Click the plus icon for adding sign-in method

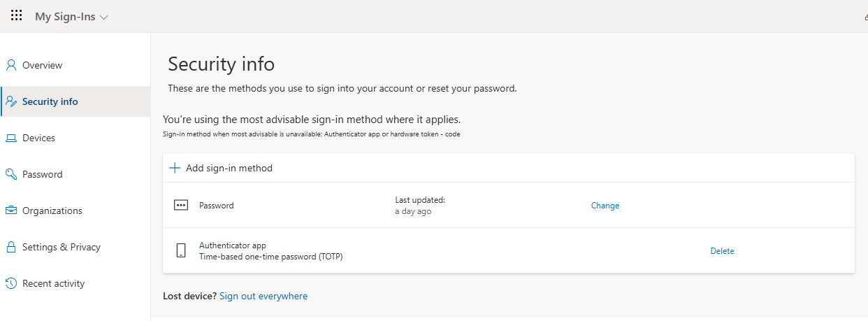pyautogui.click(x=175, y=168)
